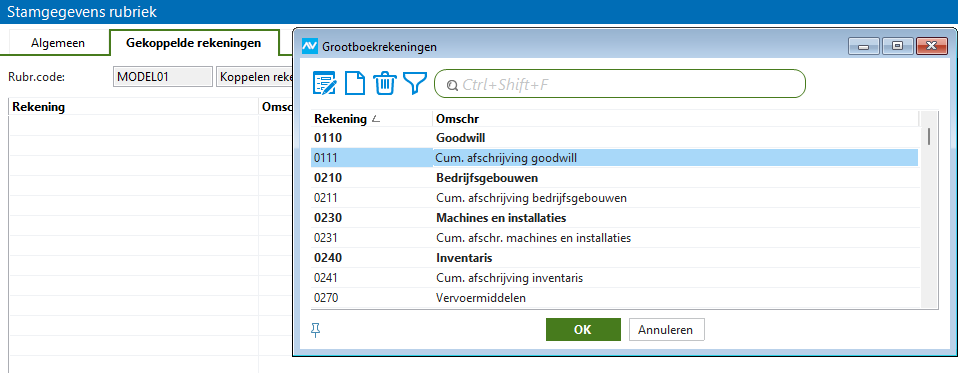
Task: Click the Omschr column header
Action: point(675,118)
